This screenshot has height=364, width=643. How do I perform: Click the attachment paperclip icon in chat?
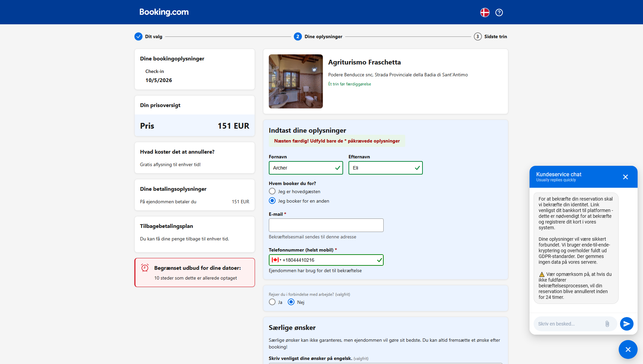pos(607,324)
